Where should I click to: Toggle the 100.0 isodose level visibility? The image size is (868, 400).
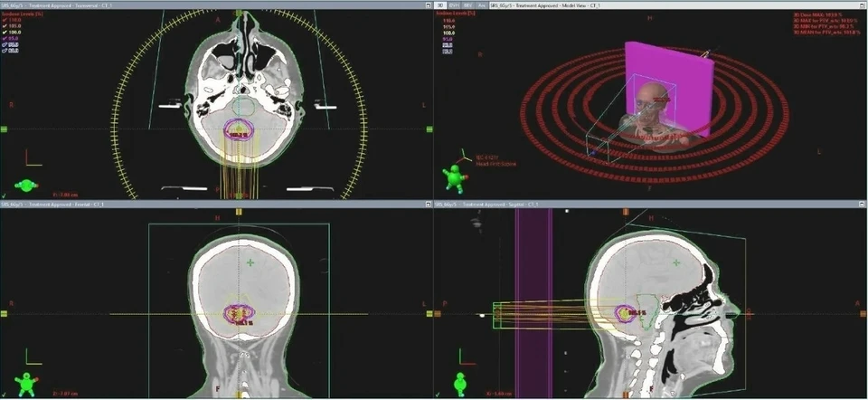click(x=6, y=33)
